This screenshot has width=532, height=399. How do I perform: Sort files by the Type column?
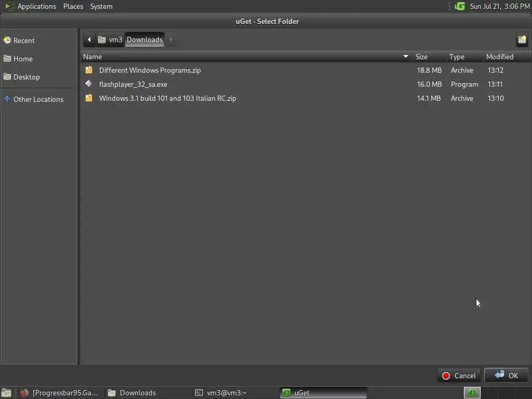(x=464, y=57)
